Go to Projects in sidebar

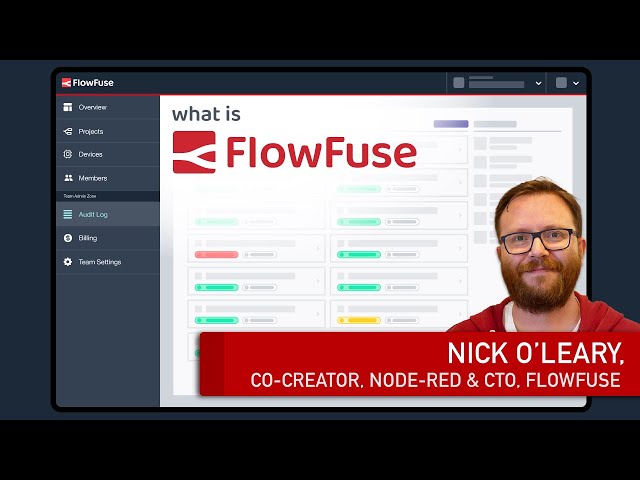point(108,131)
